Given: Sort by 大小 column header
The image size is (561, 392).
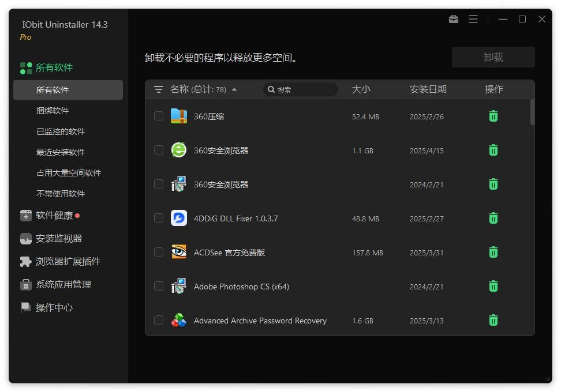Looking at the screenshot, I should (361, 89).
